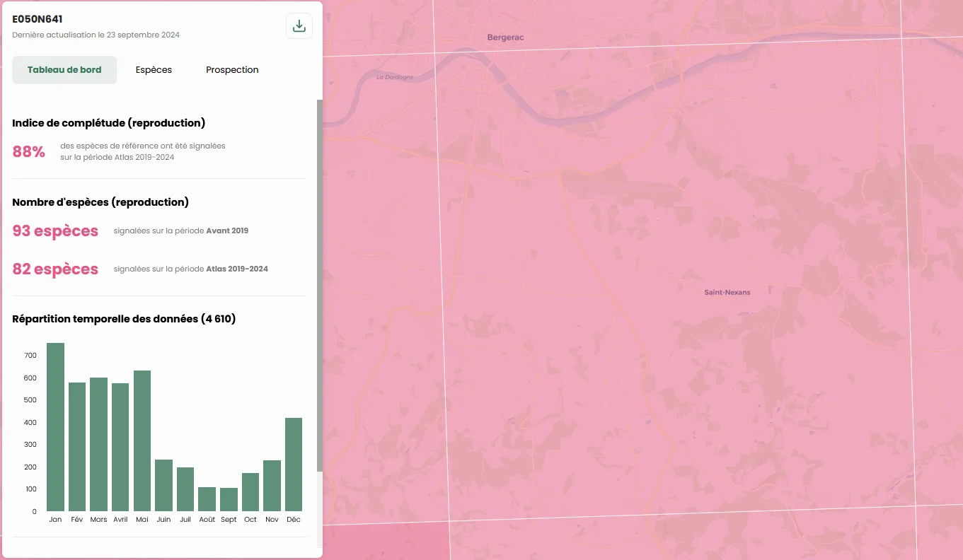Click the Mars bar in the chart
Image resolution: width=963 pixels, height=560 pixels.
tap(98, 444)
